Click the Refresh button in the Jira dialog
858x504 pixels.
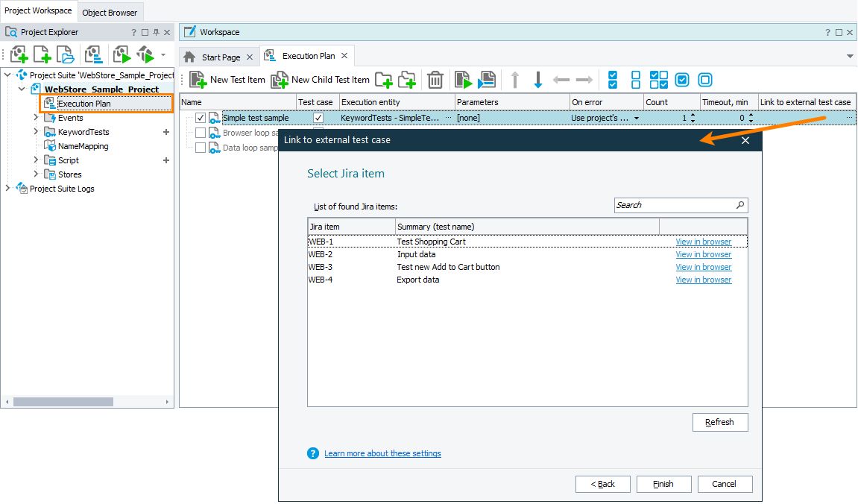(719, 422)
